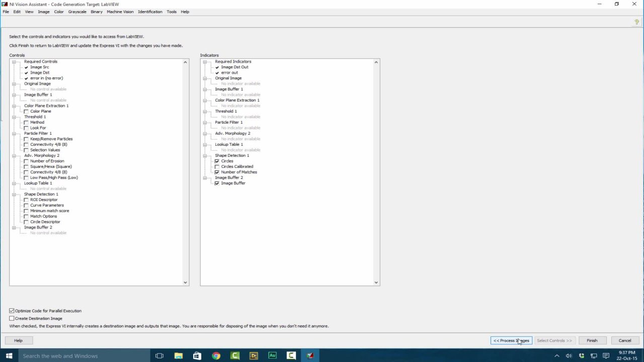This screenshot has height=362, width=644.
Task: Click the help icon at top right
Action: [x=636, y=22]
